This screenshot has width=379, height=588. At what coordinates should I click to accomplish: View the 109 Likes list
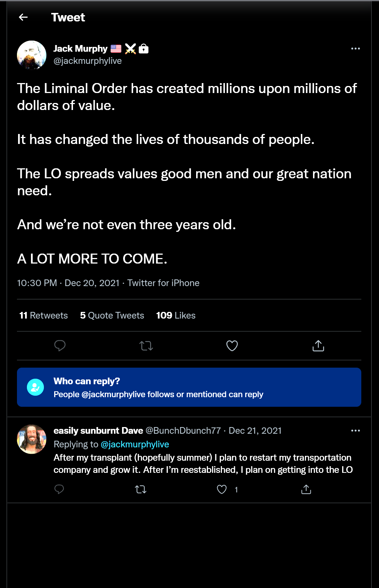point(176,316)
